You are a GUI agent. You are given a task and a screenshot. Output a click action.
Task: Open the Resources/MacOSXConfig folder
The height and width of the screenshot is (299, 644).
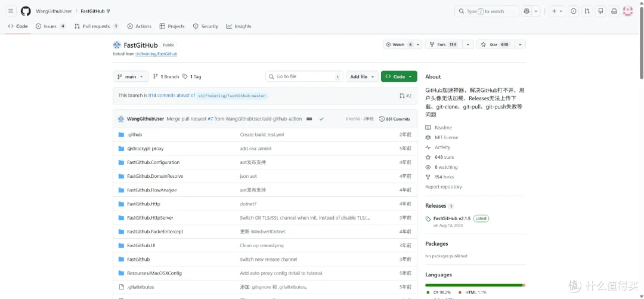click(154, 273)
